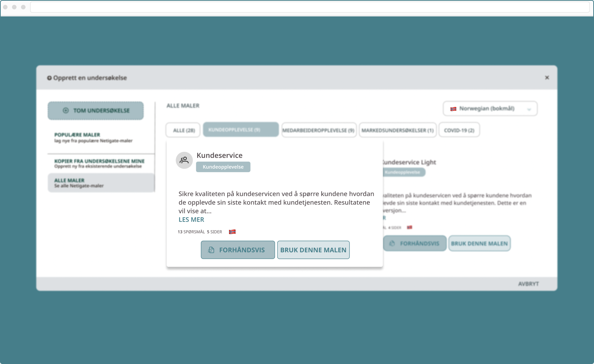Screen dimensions: 594x364
Task: Click the plus icon beside Opprett en undersøkelse
Action: coord(49,78)
